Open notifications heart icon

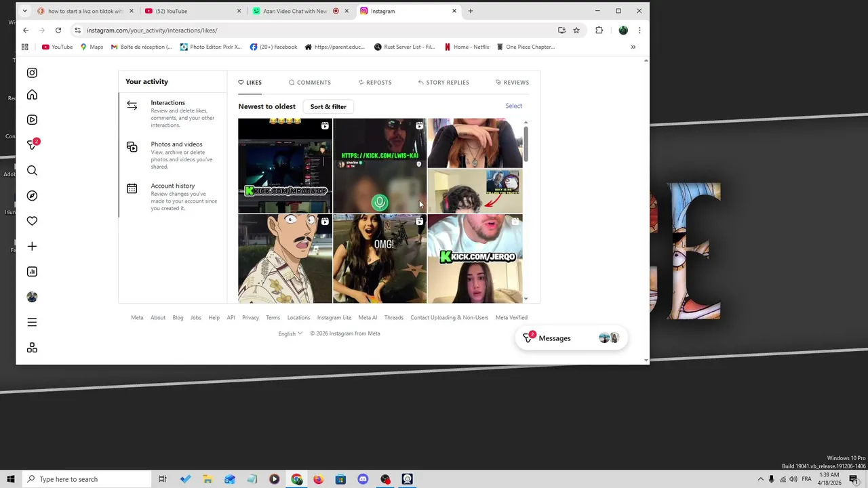pyautogui.click(x=32, y=221)
